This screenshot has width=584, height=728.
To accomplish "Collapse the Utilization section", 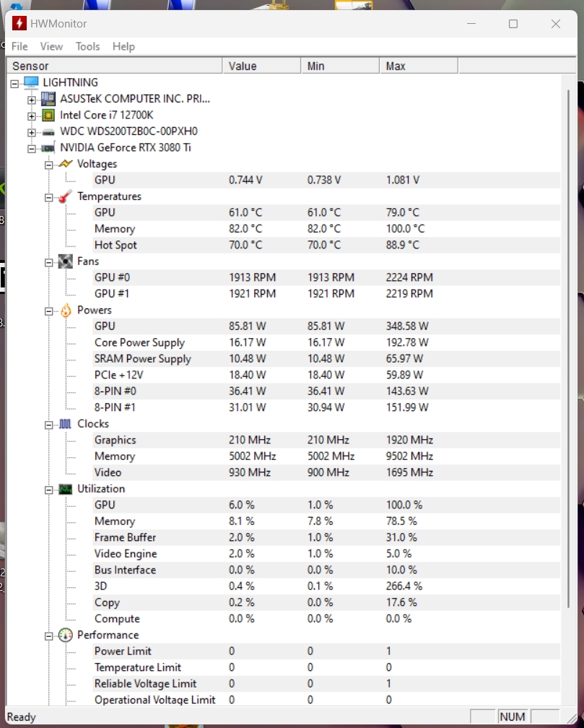I will tap(49, 490).
